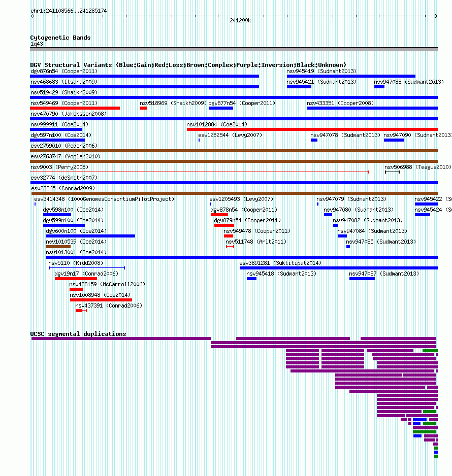Select nsv947078 (Sudmant2013) variant
Image resolution: width=452 pixels, height=476 pixels.
pyautogui.click(x=345, y=135)
